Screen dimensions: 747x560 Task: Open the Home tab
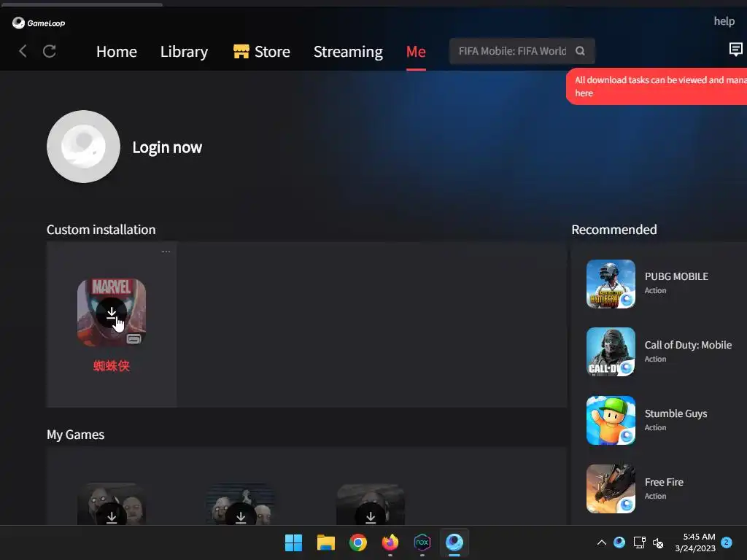click(x=117, y=52)
